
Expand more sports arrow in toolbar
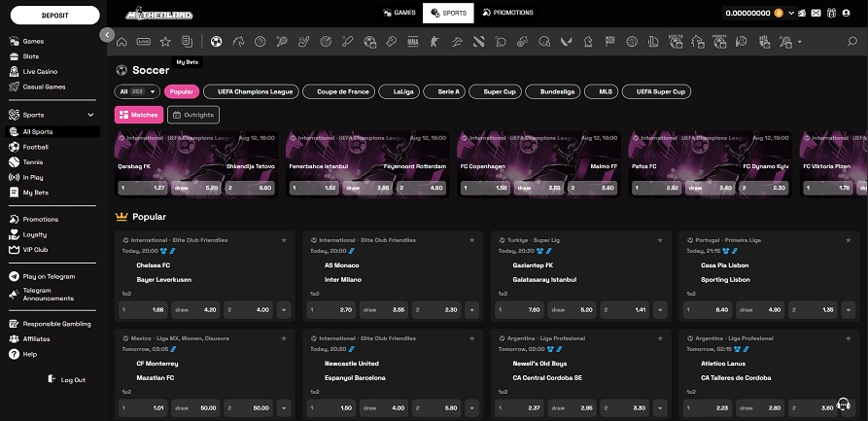point(799,42)
